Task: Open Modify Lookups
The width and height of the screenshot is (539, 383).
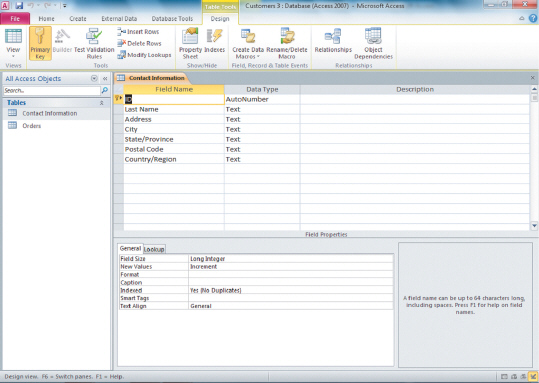Action: coord(144,55)
